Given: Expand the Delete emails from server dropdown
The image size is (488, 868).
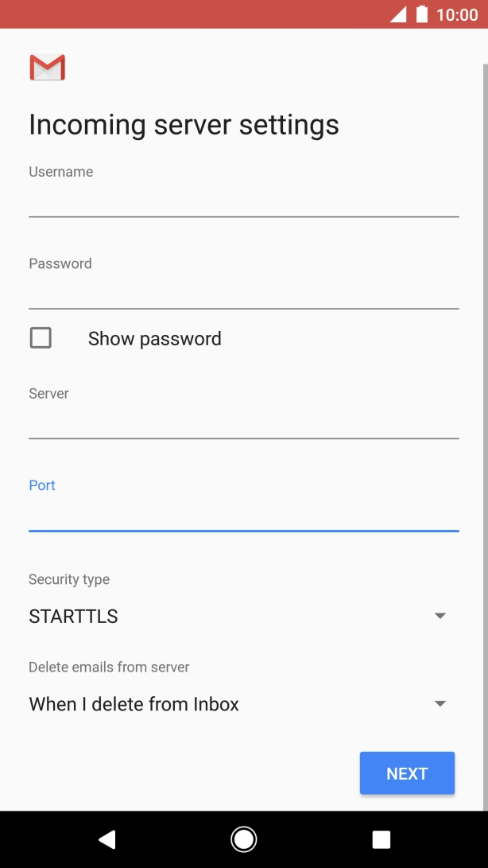Looking at the screenshot, I should [x=440, y=703].
